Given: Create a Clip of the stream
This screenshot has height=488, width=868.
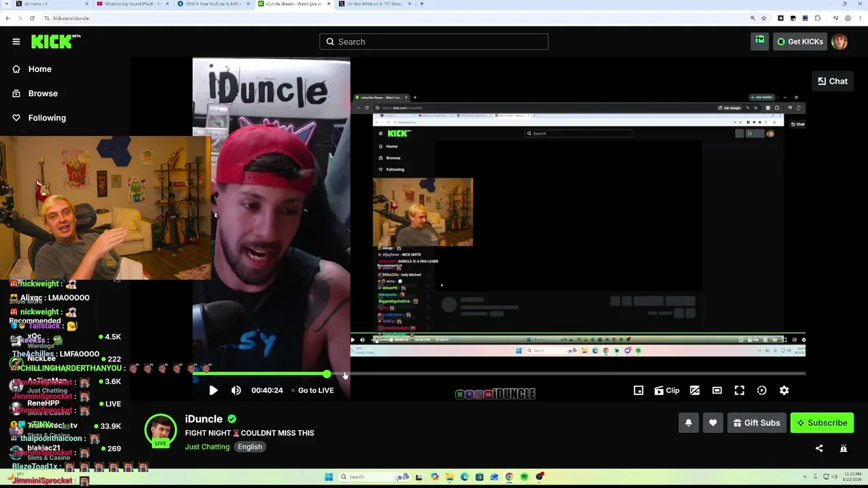Looking at the screenshot, I should click(667, 390).
